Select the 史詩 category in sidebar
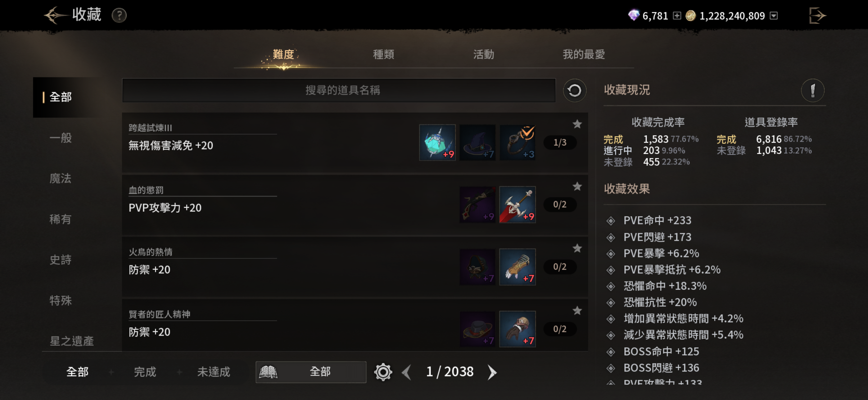This screenshot has height=400, width=868. click(61, 260)
